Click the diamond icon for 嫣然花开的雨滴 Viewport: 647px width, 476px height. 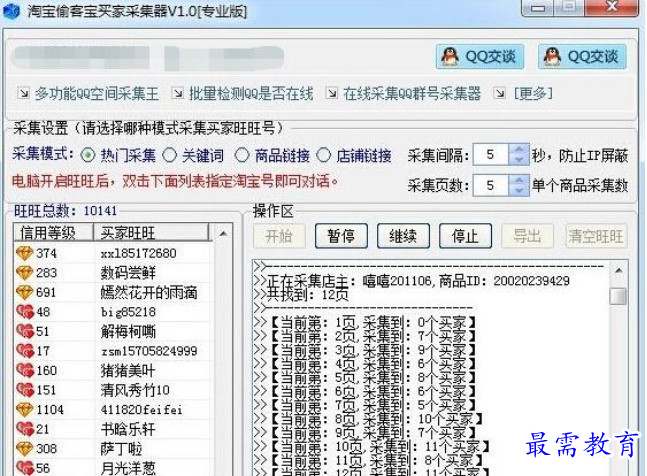pos(24,292)
